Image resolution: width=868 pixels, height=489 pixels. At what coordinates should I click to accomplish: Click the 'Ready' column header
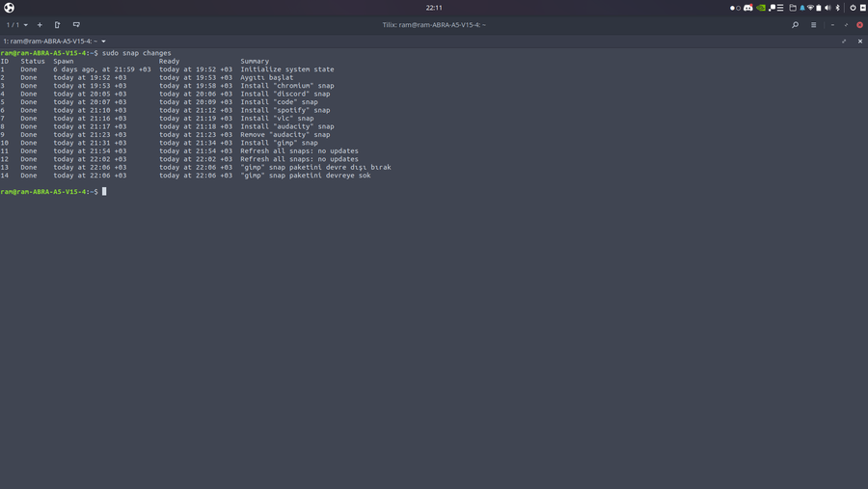tap(169, 62)
